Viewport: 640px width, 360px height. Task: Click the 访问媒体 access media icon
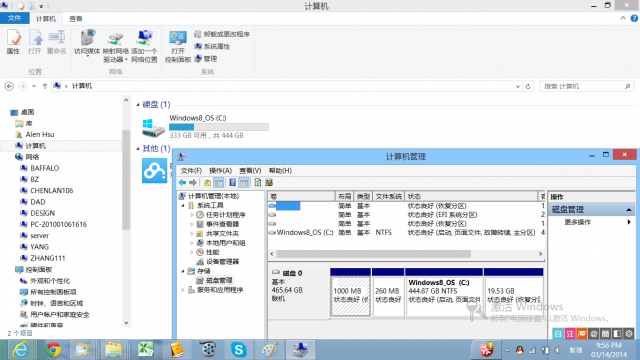[x=87, y=42]
